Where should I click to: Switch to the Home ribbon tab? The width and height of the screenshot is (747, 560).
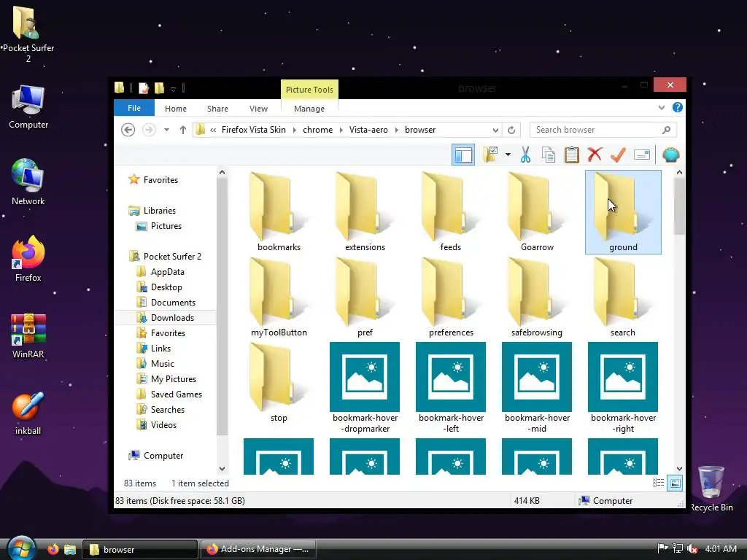tap(176, 109)
